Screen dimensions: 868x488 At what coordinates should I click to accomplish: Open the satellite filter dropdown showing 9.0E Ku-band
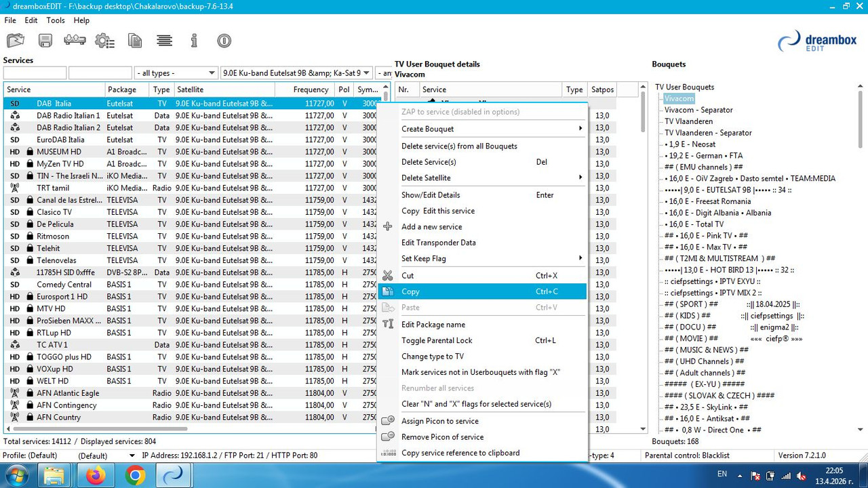297,73
